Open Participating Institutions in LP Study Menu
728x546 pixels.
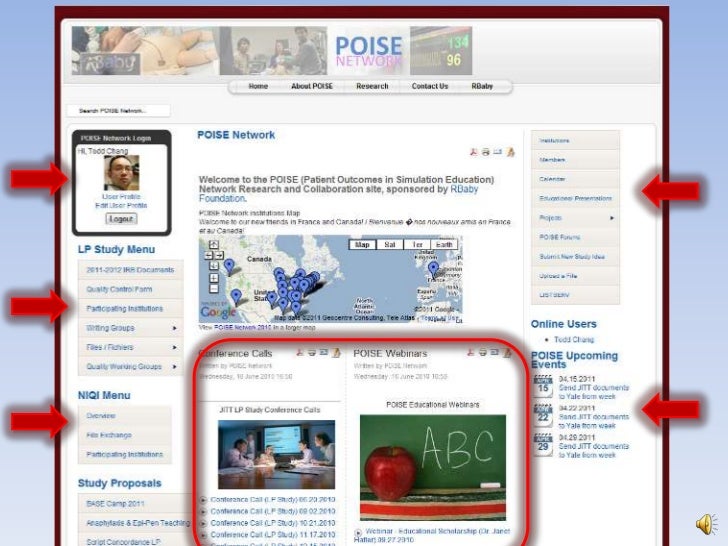(130, 308)
